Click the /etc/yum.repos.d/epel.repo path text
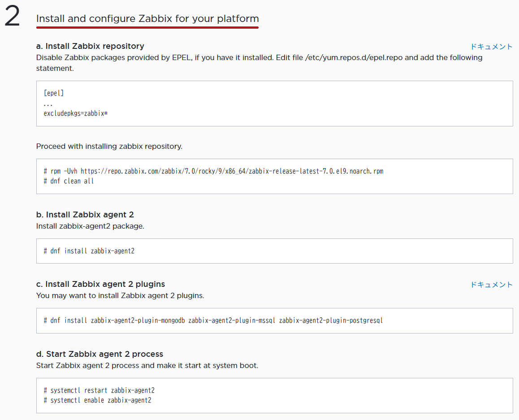The width and height of the screenshot is (519, 420). [354, 57]
